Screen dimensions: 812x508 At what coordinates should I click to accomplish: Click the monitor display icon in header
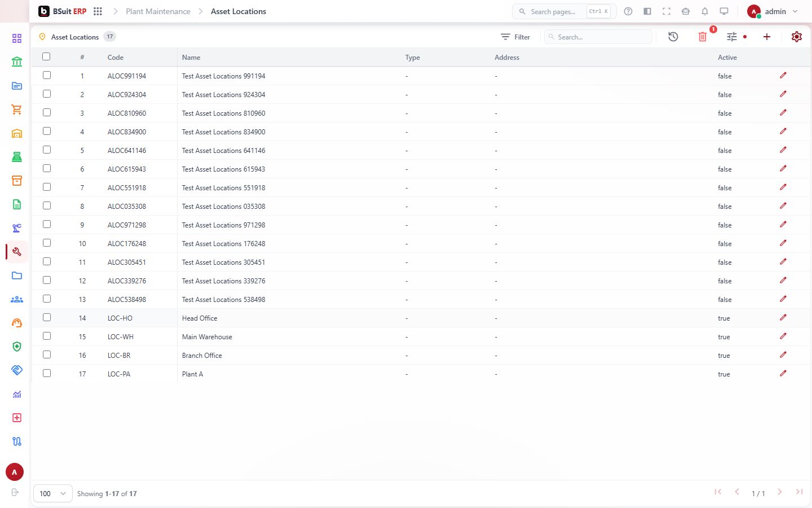click(x=724, y=11)
